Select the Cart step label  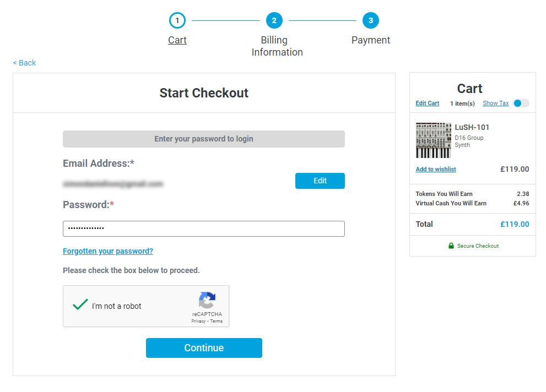click(x=177, y=40)
